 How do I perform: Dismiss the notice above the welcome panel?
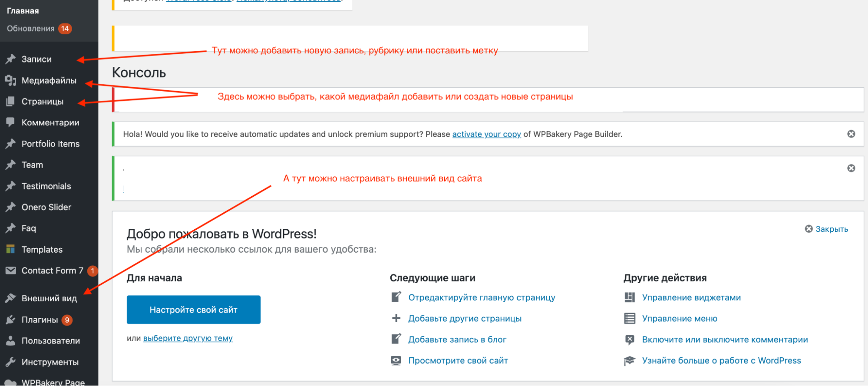[x=851, y=168]
